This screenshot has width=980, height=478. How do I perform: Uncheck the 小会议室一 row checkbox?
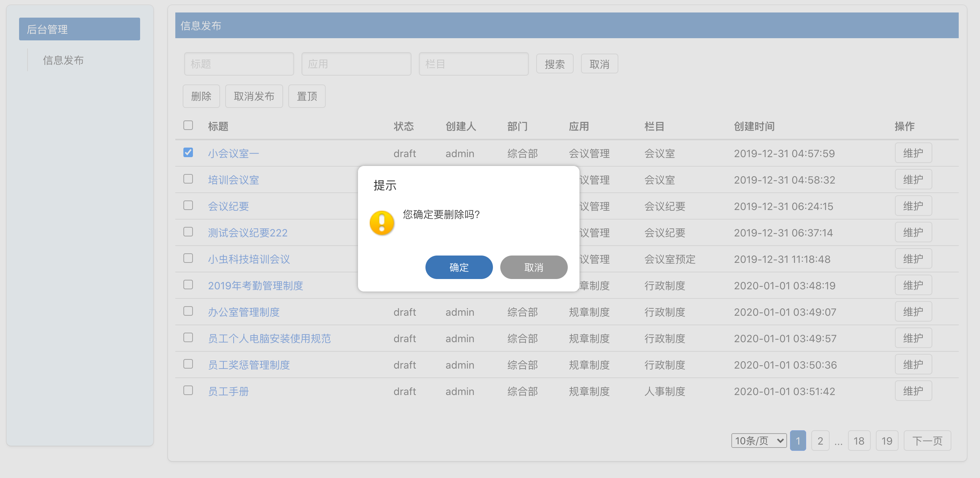pos(188,152)
